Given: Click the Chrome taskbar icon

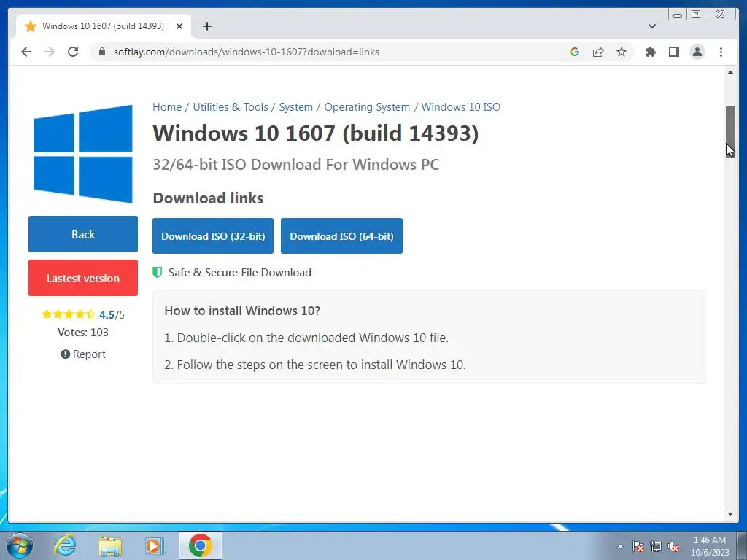Looking at the screenshot, I should pos(201,545).
